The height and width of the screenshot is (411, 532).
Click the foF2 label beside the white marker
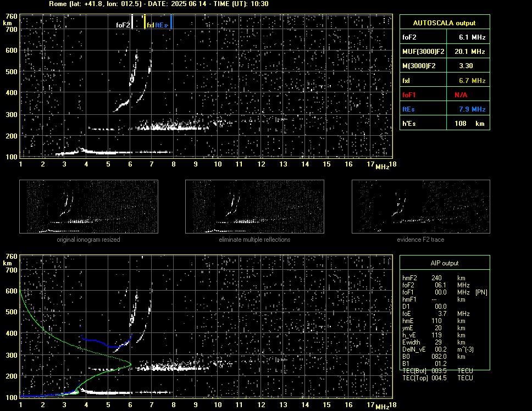(123, 25)
